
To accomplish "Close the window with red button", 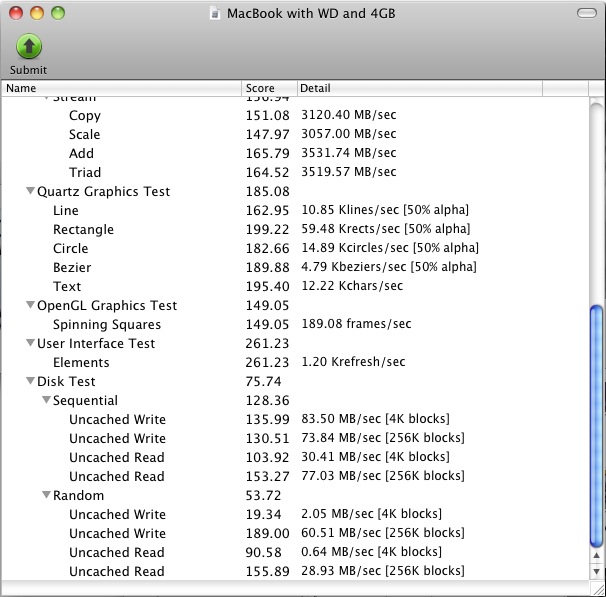I will point(16,13).
